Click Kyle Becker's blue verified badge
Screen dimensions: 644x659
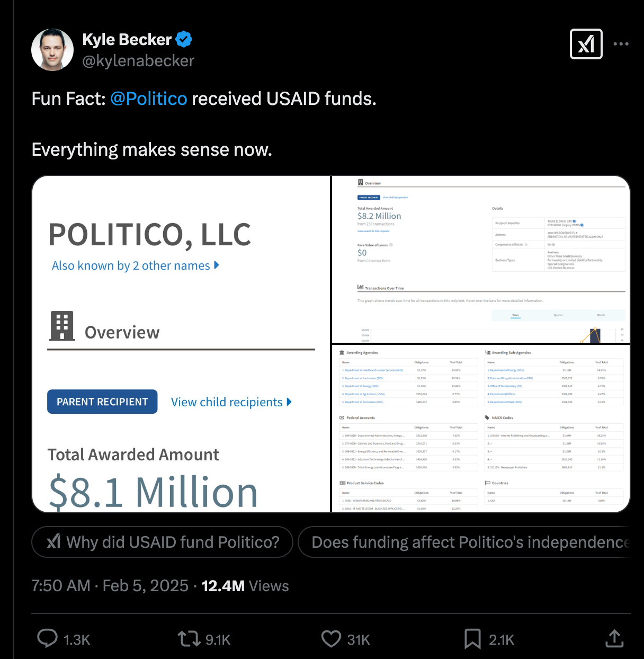pos(184,39)
